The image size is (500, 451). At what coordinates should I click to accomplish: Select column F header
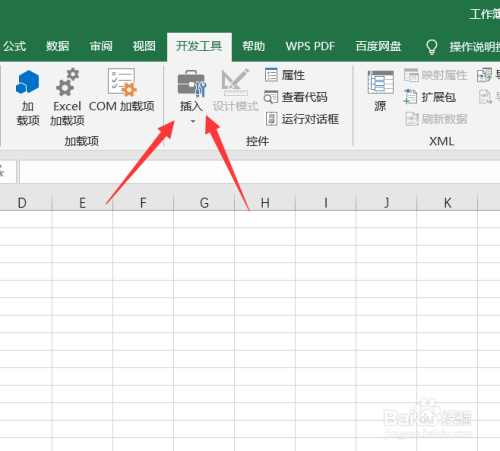(143, 203)
